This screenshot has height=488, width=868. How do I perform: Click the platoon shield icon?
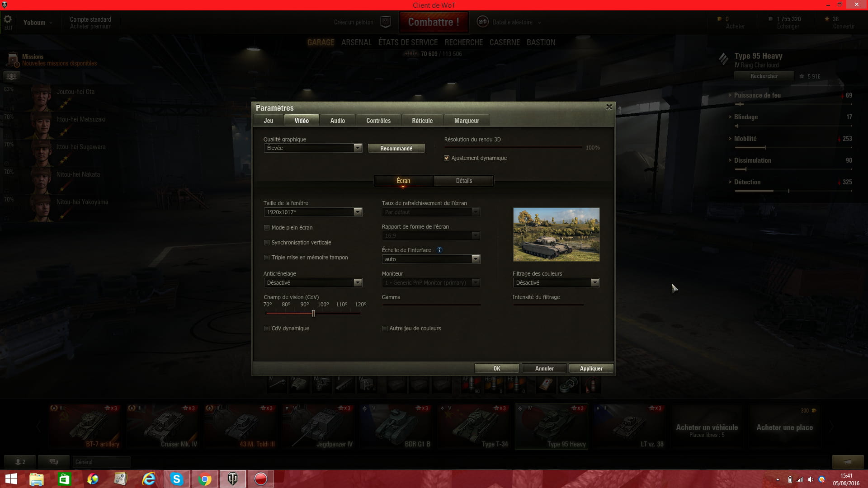[386, 22]
